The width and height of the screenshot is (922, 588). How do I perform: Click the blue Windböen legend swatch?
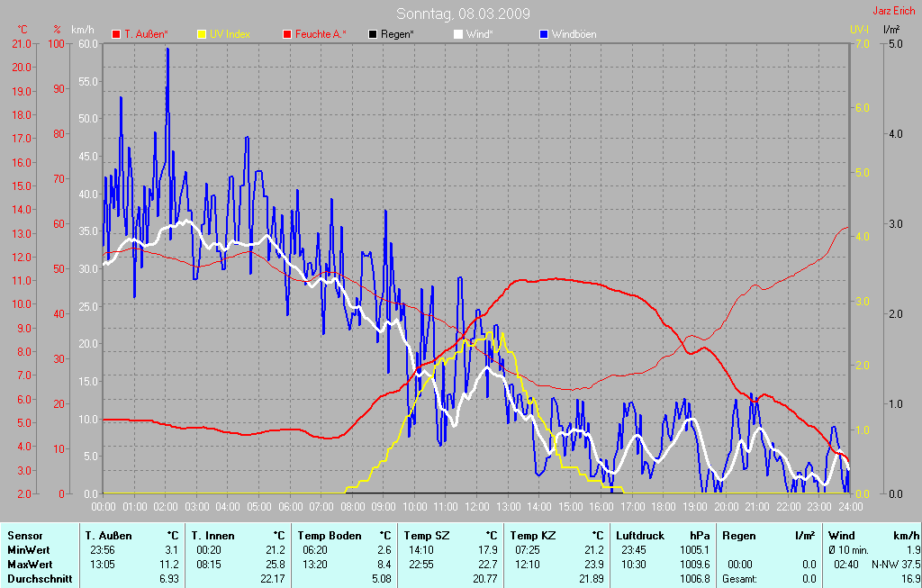[544, 34]
